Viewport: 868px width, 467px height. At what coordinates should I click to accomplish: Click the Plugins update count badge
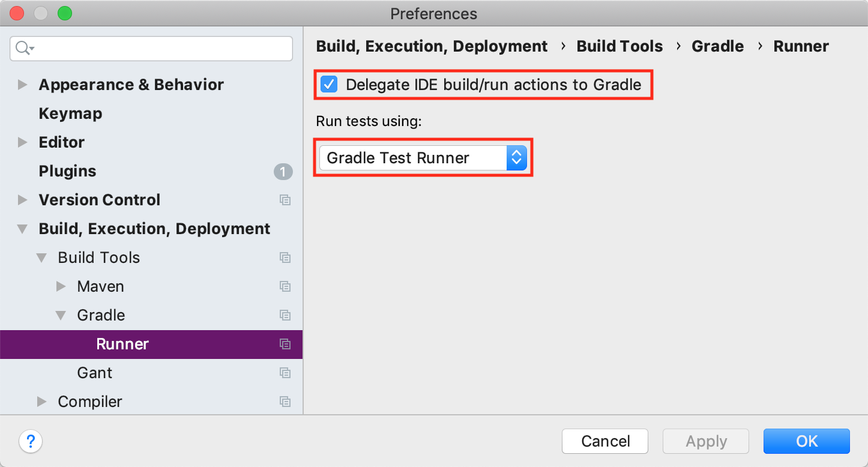click(283, 172)
